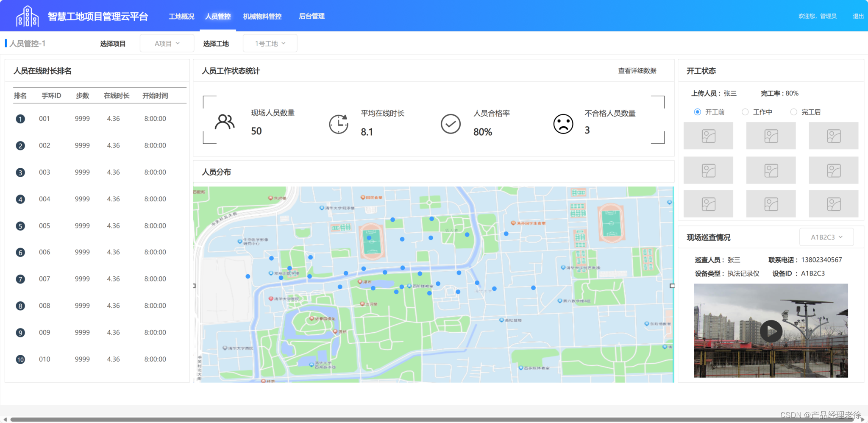Viewport: 868px width, 423px height.
Task: Open first image placeholder in top row
Action: click(x=708, y=136)
